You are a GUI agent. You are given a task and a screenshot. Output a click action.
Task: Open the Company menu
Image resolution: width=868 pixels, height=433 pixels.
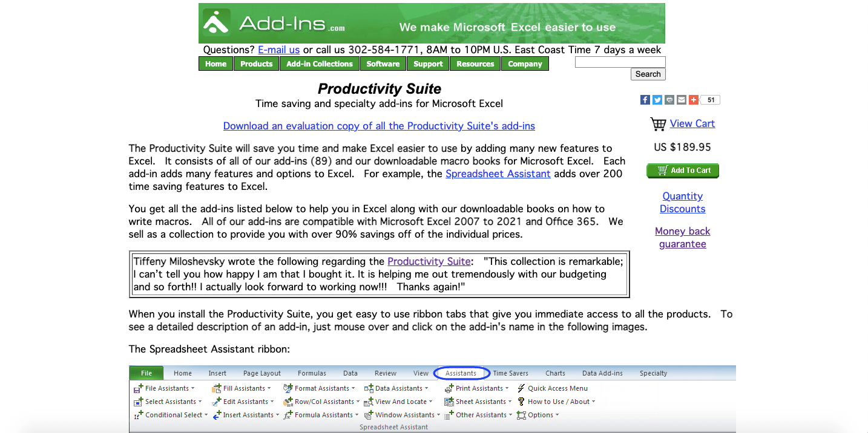click(x=525, y=63)
